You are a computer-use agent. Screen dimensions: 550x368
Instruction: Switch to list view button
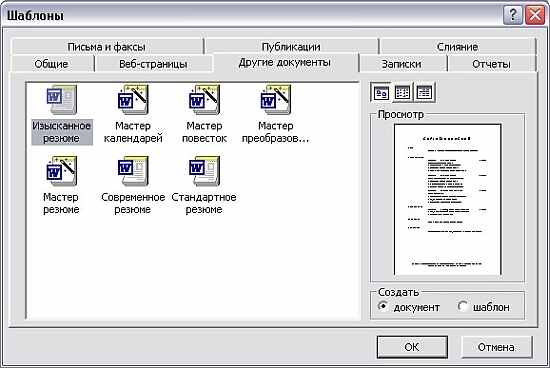coord(402,93)
